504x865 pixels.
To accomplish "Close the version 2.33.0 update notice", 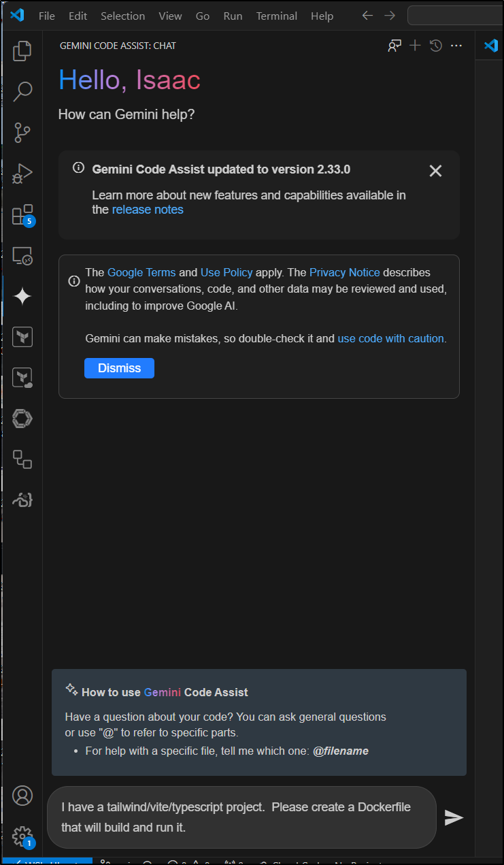I will 436,171.
